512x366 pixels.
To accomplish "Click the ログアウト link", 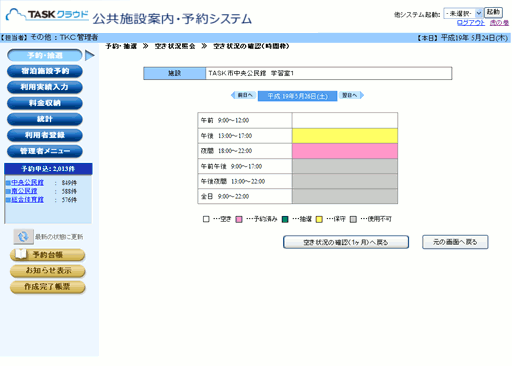I will pyautogui.click(x=471, y=23).
